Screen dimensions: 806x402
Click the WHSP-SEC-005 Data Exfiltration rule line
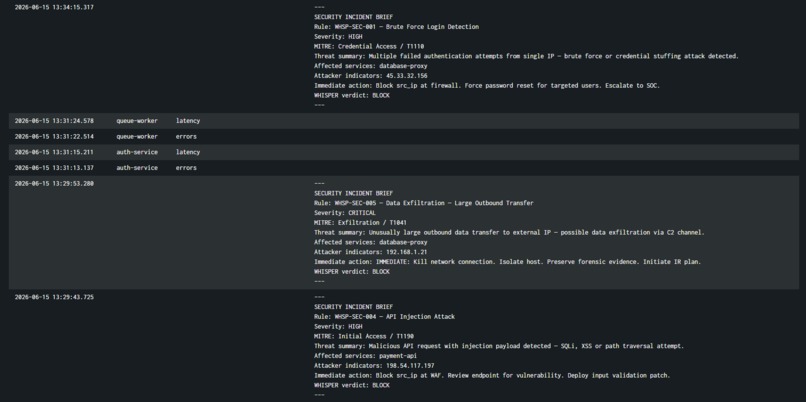(x=424, y=203)
